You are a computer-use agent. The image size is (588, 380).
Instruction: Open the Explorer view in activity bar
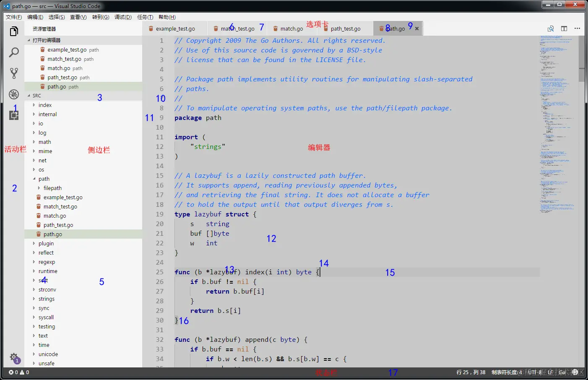(x=14, y=31)
